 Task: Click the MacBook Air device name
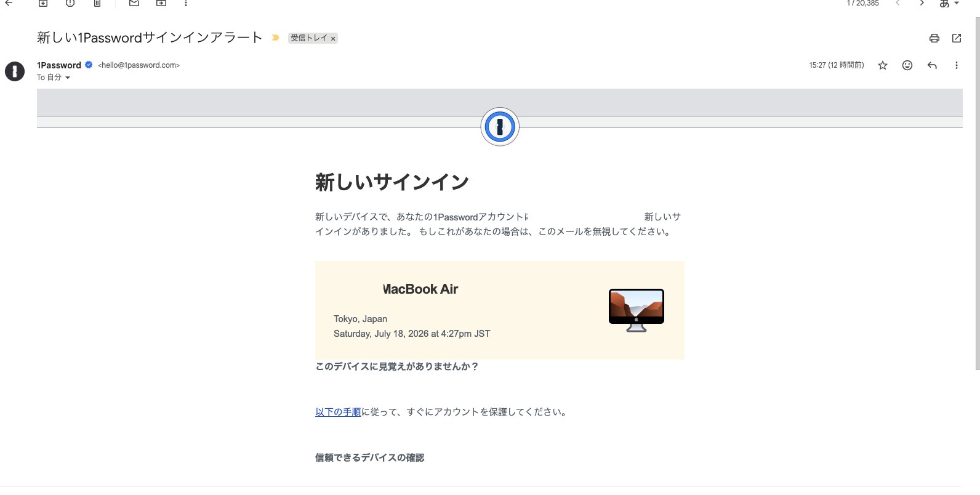click(x=420, y=289)
